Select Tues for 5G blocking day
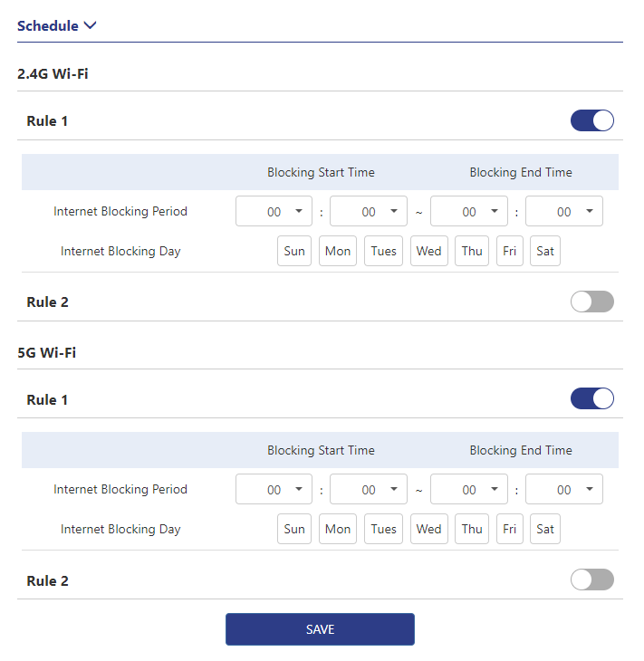The height and width of the screenshot is (661, 644). point(384,529)
